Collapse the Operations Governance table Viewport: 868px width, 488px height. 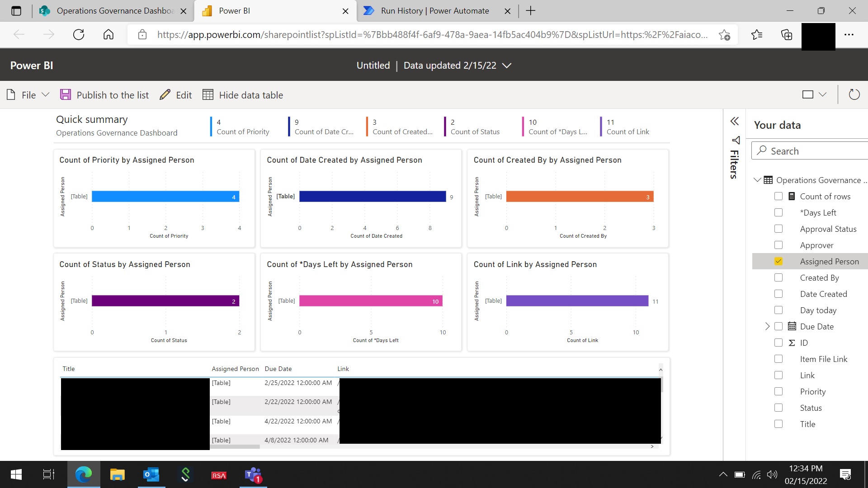[x=757, y=180]
